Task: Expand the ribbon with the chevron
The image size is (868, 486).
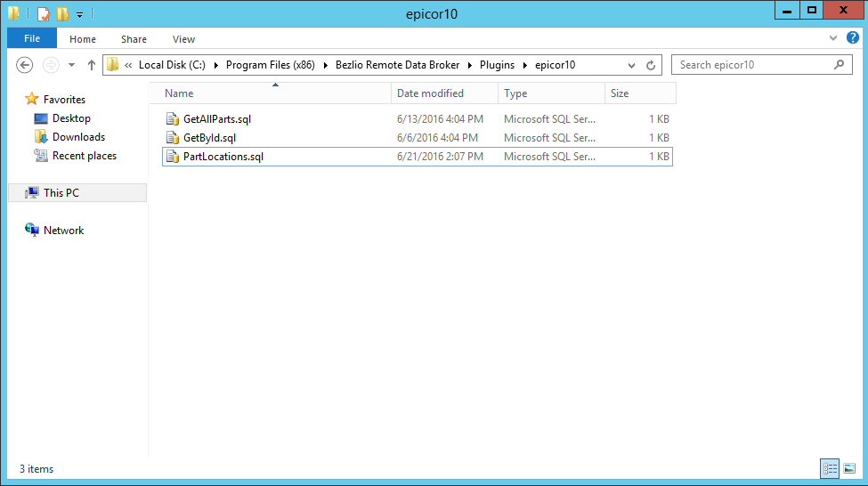Action: coord(833,38)
